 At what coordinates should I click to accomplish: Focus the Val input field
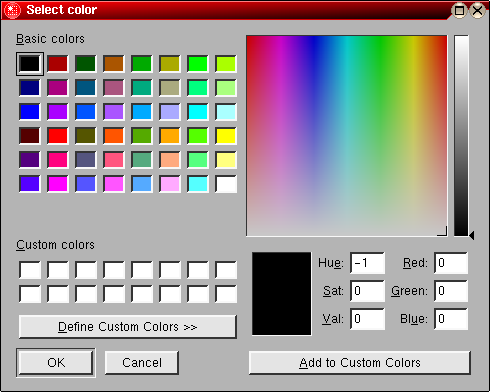coord(367,319)
